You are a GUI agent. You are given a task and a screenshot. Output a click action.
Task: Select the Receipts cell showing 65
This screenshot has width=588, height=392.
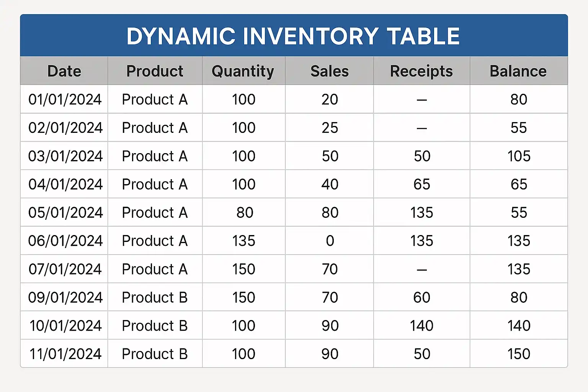click(x=421, y=185)
